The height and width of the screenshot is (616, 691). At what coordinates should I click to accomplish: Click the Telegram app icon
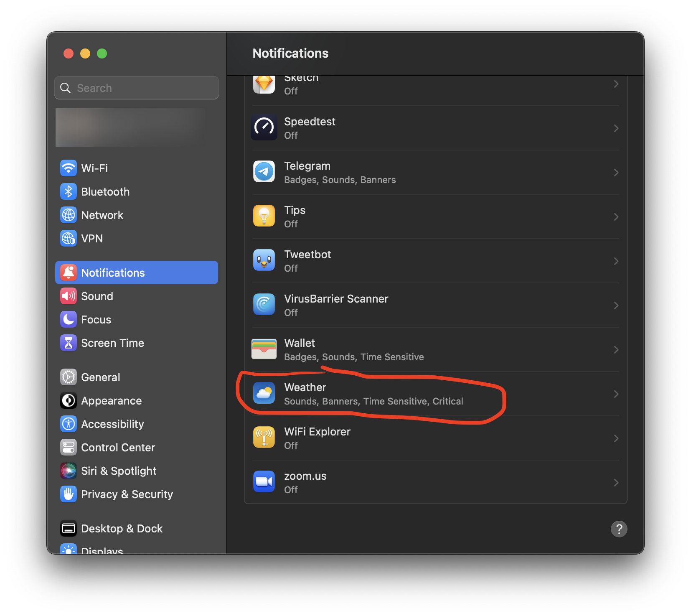click(264, 172)
